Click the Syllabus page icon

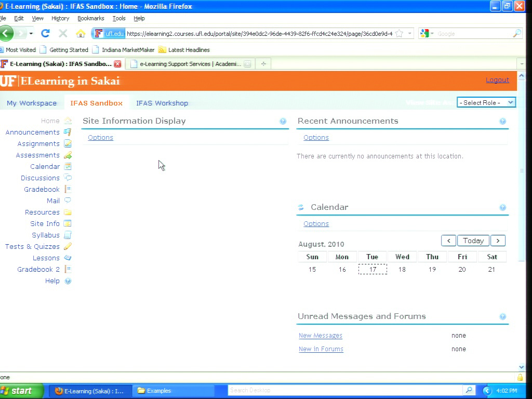pyautogui.click(x=68, y=235)
